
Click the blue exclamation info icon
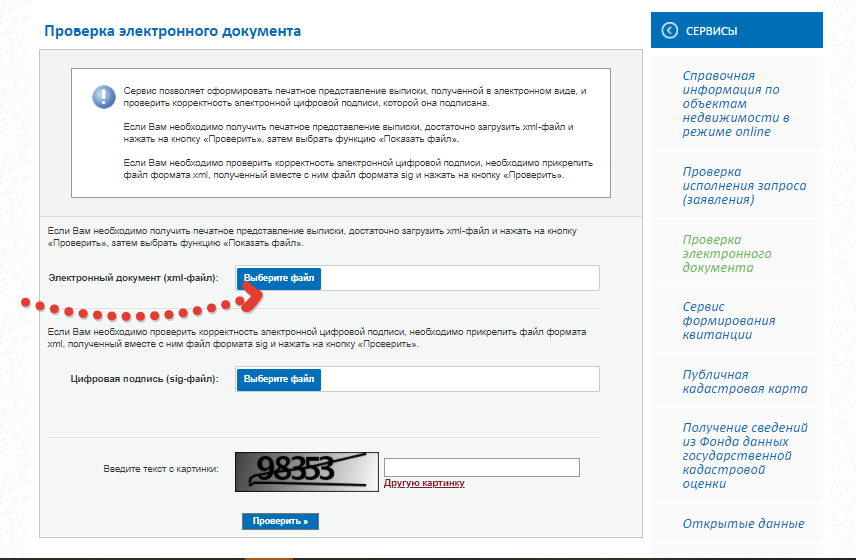pos(104,97)
